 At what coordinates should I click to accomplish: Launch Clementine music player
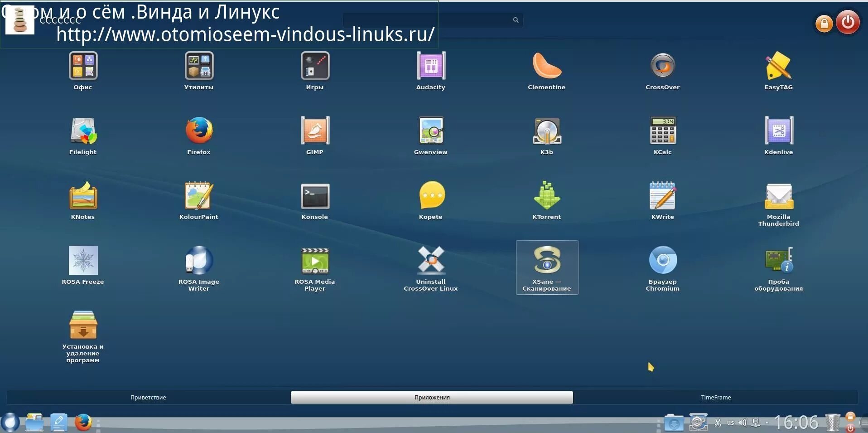(547, 71)
